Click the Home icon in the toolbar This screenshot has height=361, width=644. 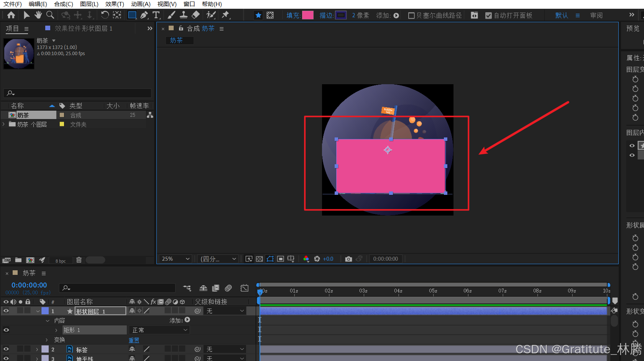11,15
